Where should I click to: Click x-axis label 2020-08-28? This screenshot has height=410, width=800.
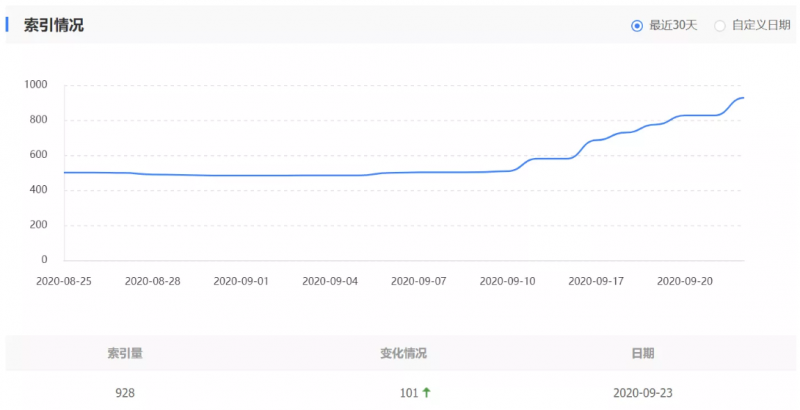pyautogui.click(x=153, y=281)
